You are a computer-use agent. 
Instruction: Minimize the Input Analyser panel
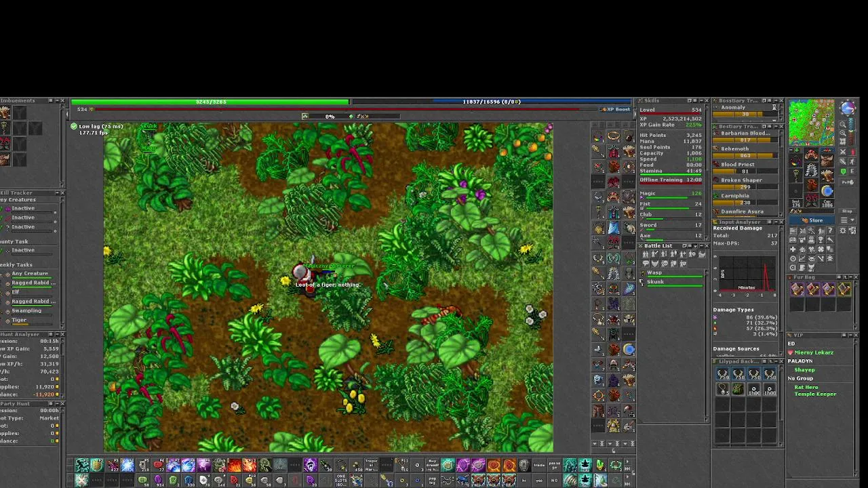click(x=776, y=222)
